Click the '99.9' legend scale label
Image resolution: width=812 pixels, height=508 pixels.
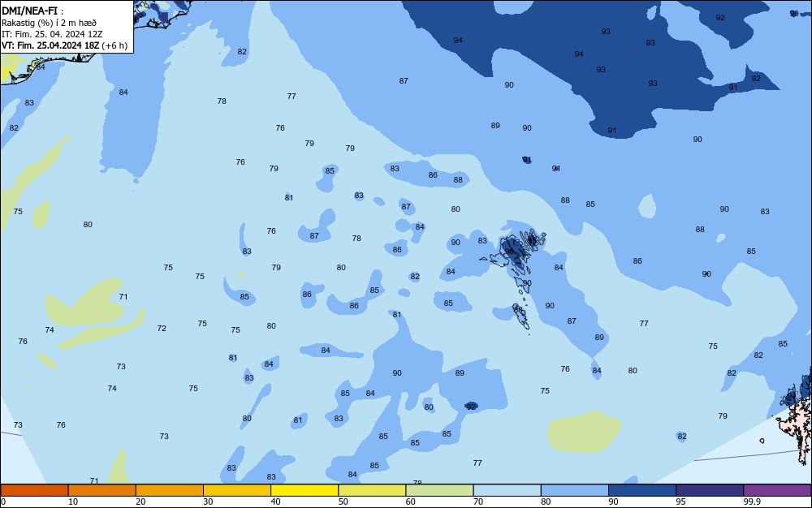(751, 502)
